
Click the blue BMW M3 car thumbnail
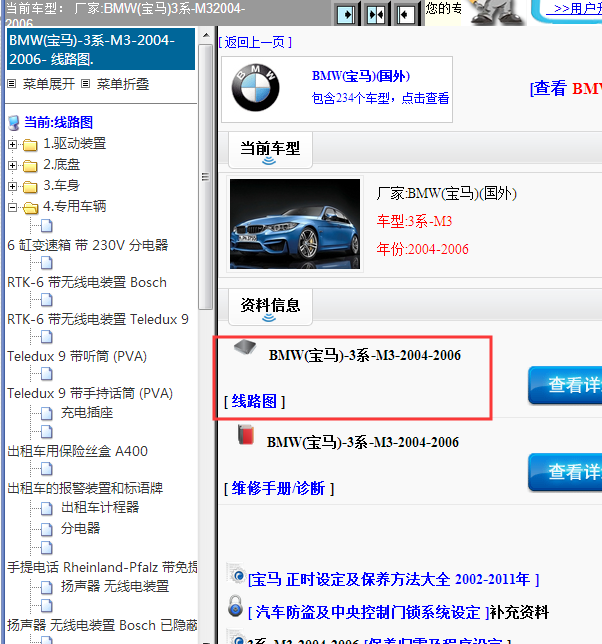tap(295, 224)
